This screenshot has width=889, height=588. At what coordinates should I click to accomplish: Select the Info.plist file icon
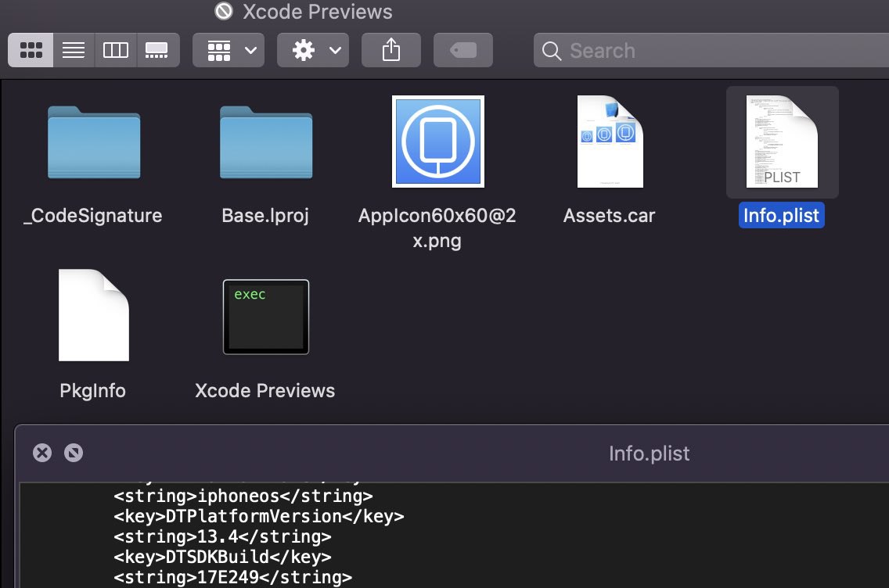[782, 142]
